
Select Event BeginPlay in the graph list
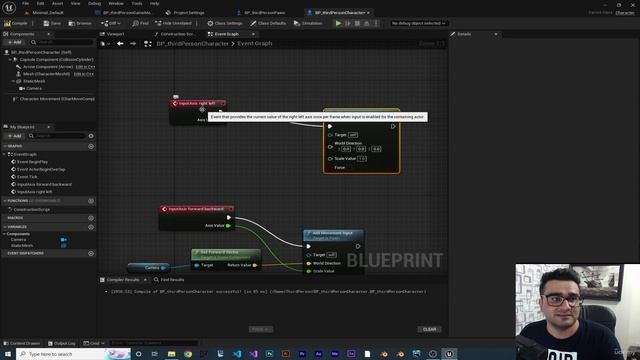pos(32,162)
